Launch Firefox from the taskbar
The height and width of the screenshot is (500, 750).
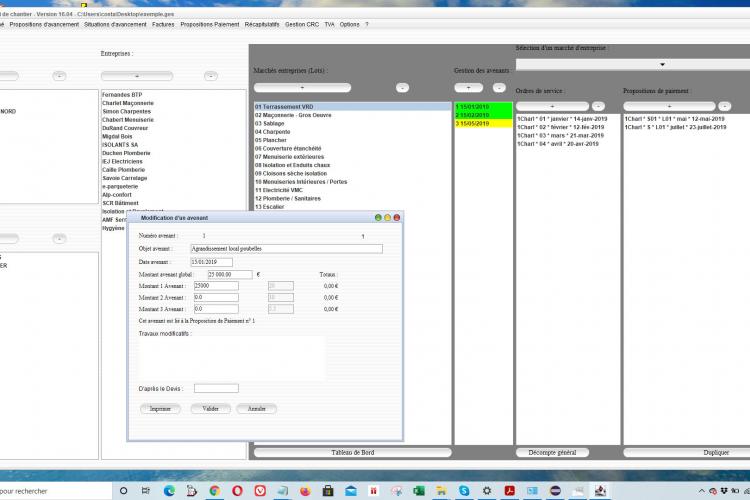coord(305,490)
